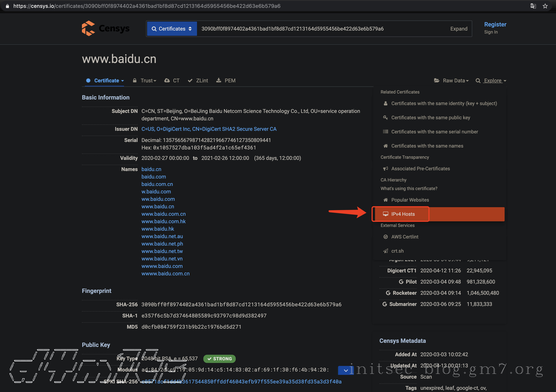Click the PEM download icon
Viewport: 556px width, 392px height.
pos(219,80)
